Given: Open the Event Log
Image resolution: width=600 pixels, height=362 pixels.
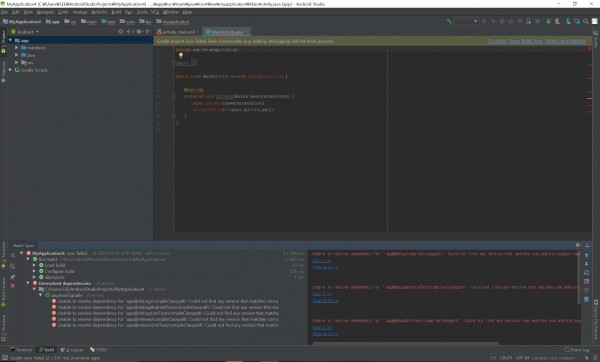Looking at the screenshot, I should point(577,350).
